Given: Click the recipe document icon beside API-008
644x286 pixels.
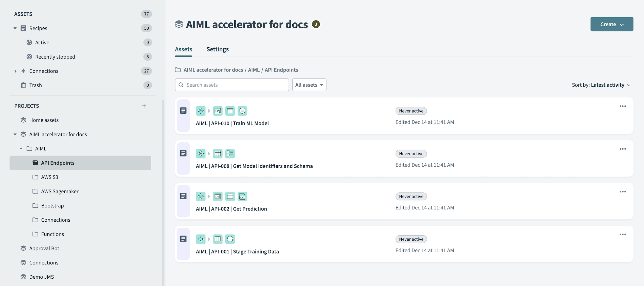Looking at the screenshot, I should (x=183, y=153).
